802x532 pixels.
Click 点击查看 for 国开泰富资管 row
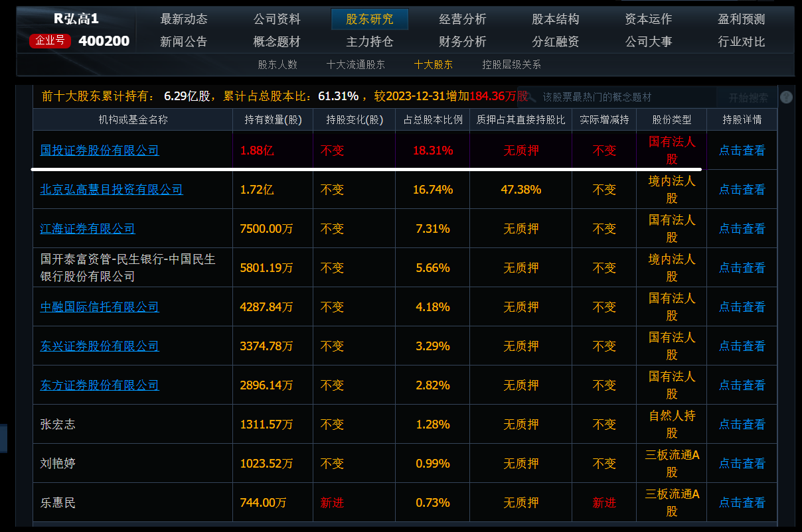(742, 268)
